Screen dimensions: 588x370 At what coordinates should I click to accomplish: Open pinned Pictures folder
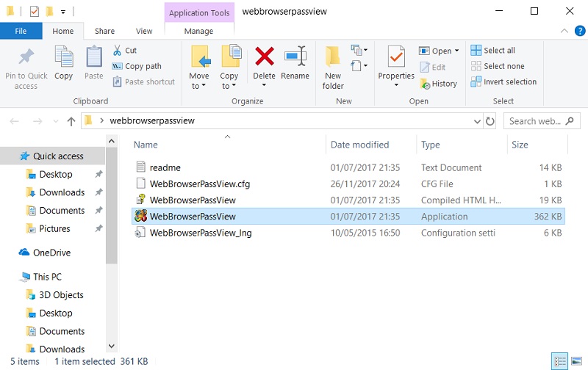tap(54, 228)
